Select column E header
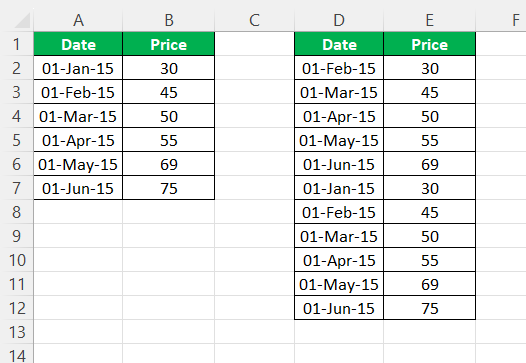 pyautogui.click(x=430, y=20)
